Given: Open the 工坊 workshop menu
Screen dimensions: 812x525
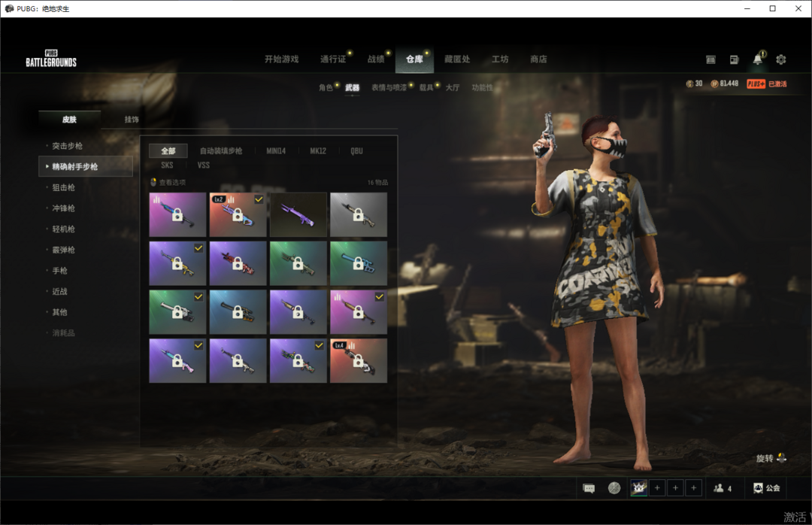Looking at the screenshot, I should pyautogui.click(x=500, y=59).
